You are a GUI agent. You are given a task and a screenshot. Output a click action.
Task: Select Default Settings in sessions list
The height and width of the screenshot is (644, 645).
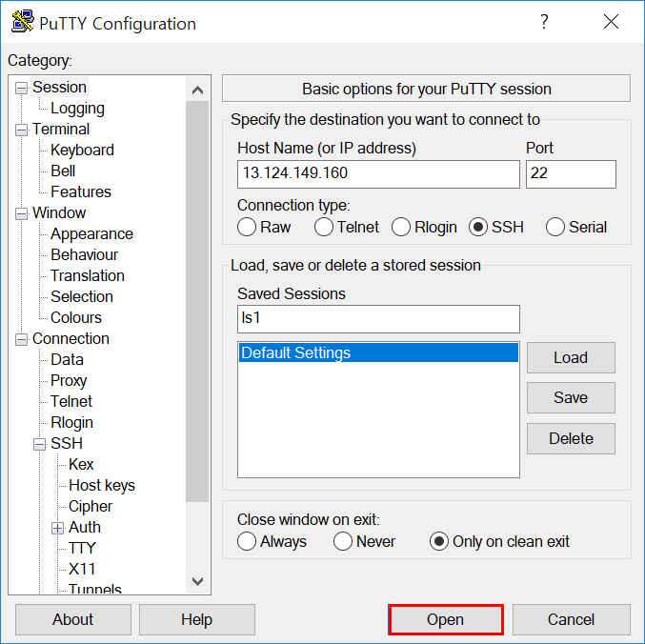pyautogui.click(x=378, y=352)
